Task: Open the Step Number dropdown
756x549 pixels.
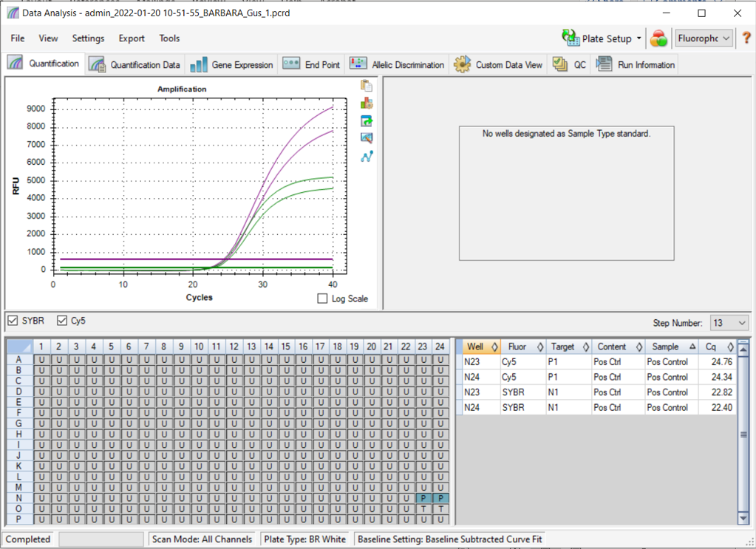Action: click(729, 323)
